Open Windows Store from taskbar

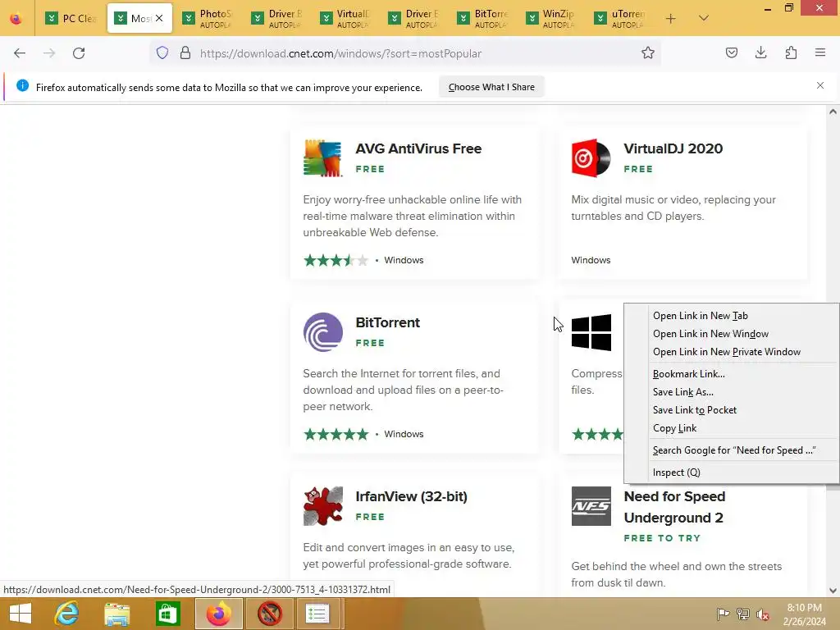(x=167, y=614)
